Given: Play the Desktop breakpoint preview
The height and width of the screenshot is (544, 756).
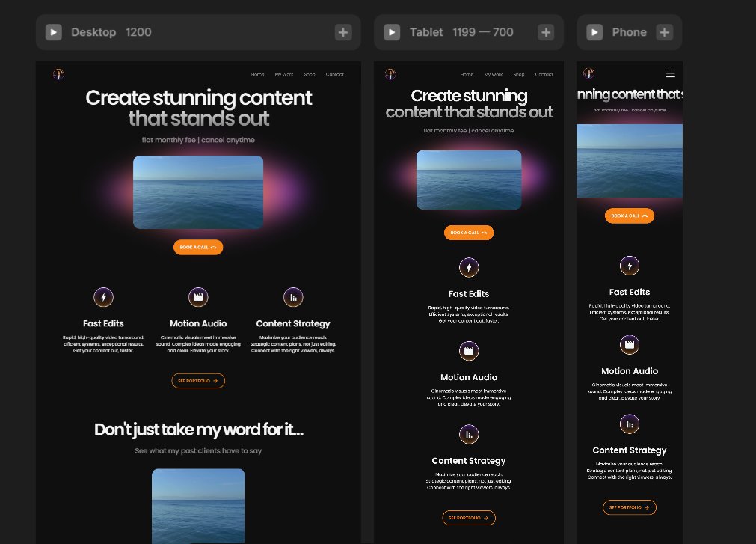Looking at the screenshot, I should (54, 32).
